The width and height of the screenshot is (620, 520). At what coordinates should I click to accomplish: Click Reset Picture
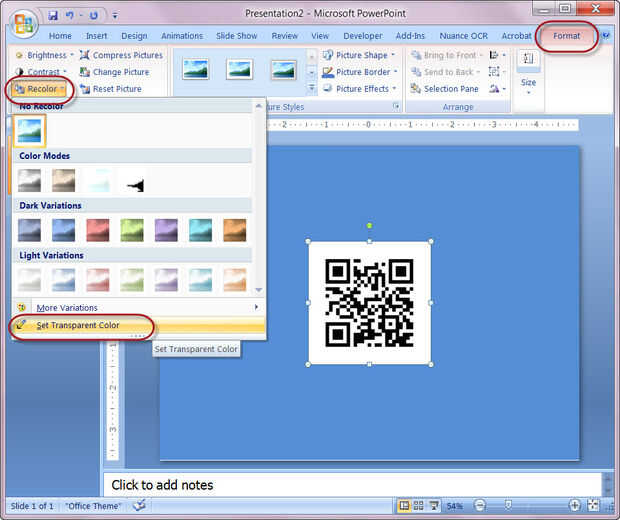111,89
